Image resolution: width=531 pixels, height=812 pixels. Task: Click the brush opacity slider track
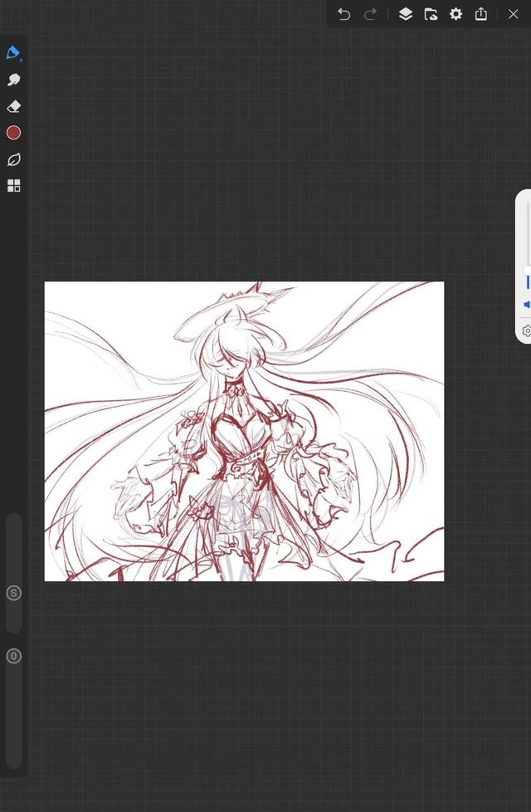click(13, 722)
